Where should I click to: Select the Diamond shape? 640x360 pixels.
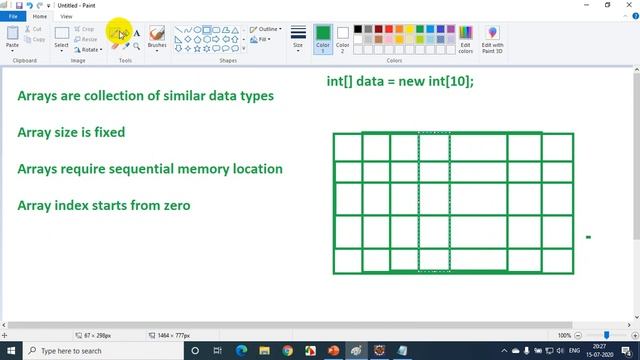point(188,40)
